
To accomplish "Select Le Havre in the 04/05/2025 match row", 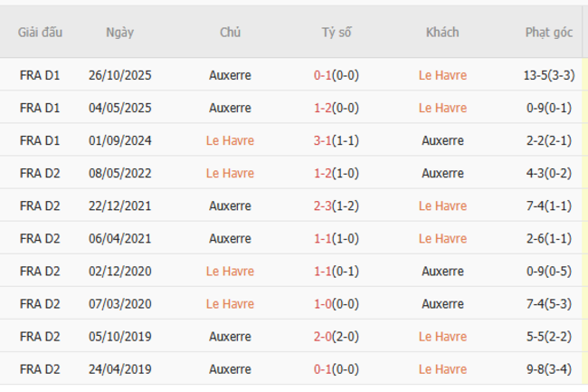I will [442, 108].
